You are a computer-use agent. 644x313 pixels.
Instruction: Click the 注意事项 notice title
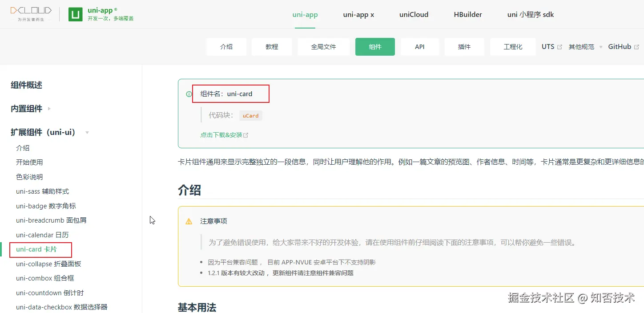213,221
